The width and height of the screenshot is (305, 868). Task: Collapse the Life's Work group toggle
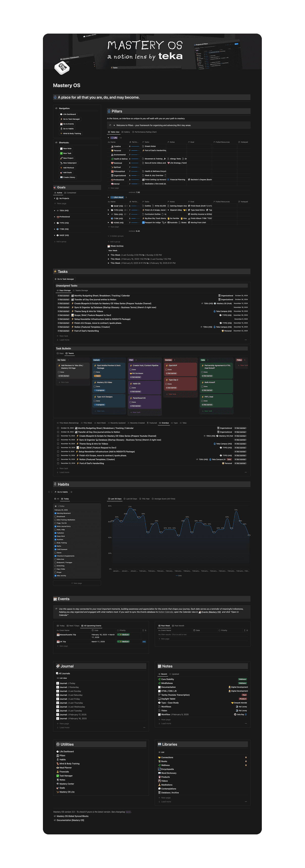(x=109, y=197)
